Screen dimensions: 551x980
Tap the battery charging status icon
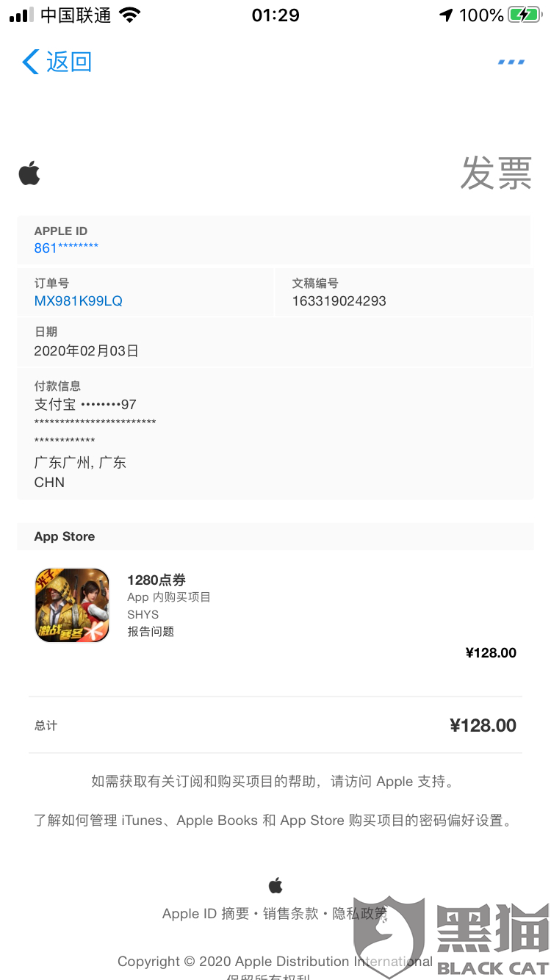pyautogui.click(x=525, y=15)
